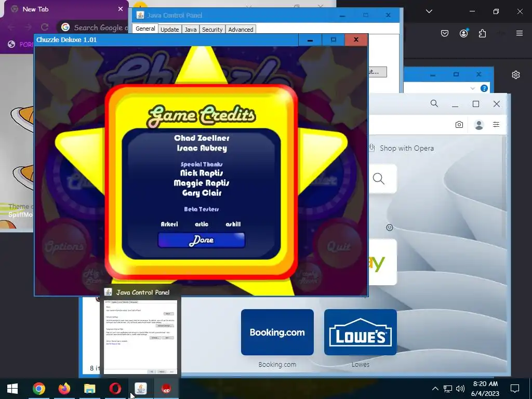
Task: Open the Advanced tab in Java Control Panel
Action: (x=241, y=30)
